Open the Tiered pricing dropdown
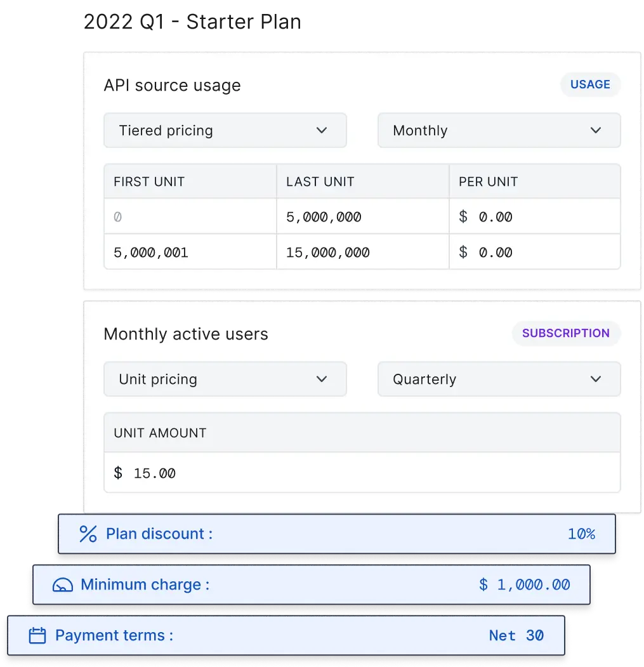This screenshot has height=667, width=644. pyautogui.click(x=225, y=131)
